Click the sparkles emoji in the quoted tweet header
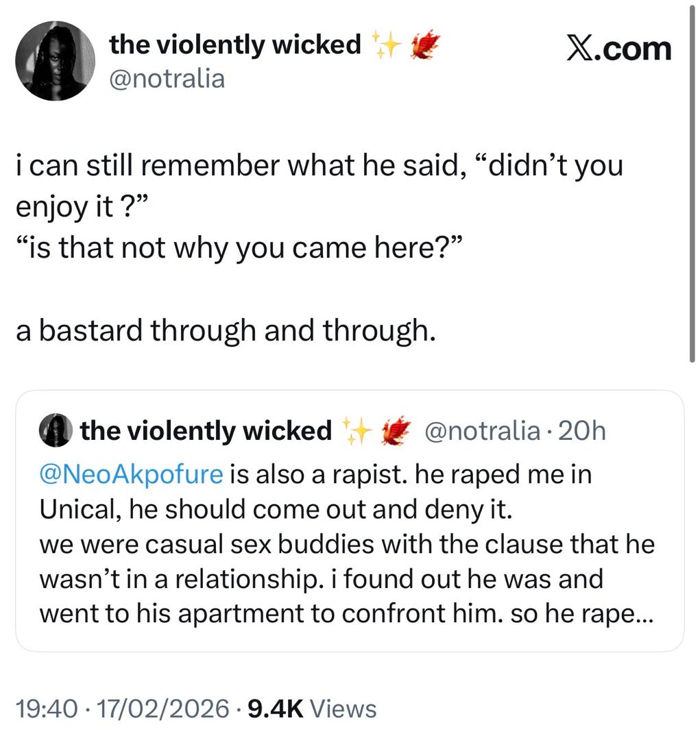Viewport: 700px width, 740px height. point(357,431)
